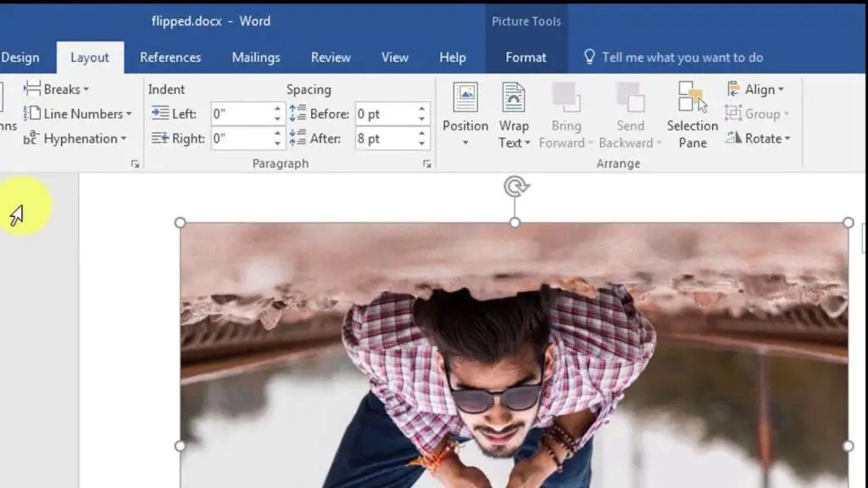
Task: Click the picture rotation handle
Action: pos(515,186)
